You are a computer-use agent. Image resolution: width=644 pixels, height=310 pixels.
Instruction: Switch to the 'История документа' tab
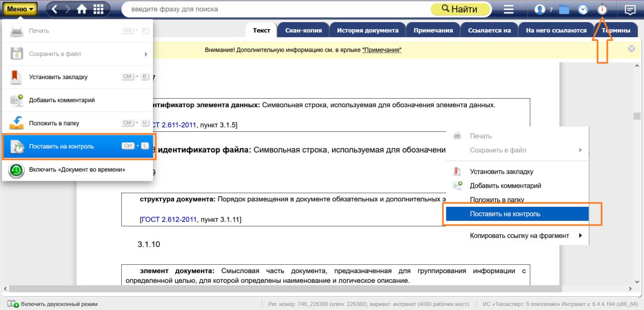point(367,30)
